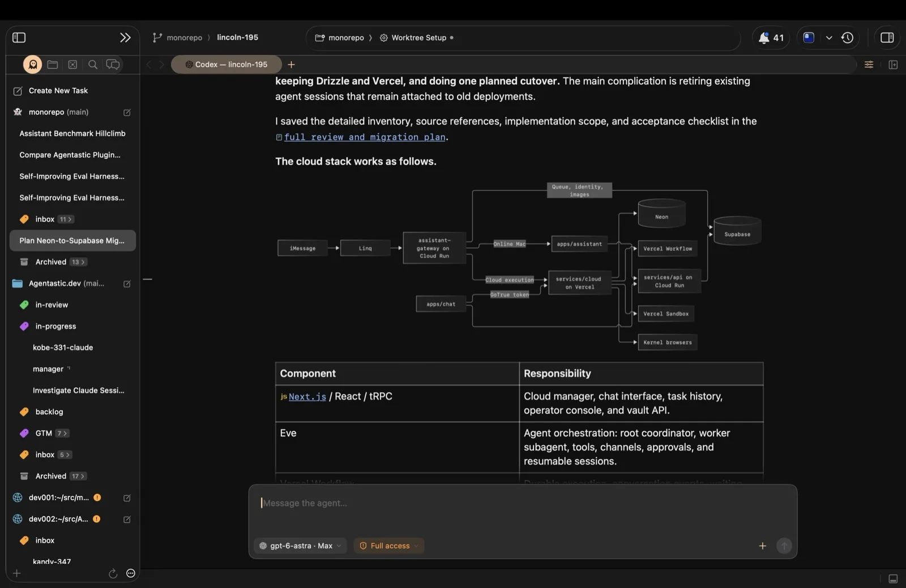This screenshot has width=906, height=588.
Task: Expand Archived 17 group
Action: pyautogui.click(x=78, y=477)
